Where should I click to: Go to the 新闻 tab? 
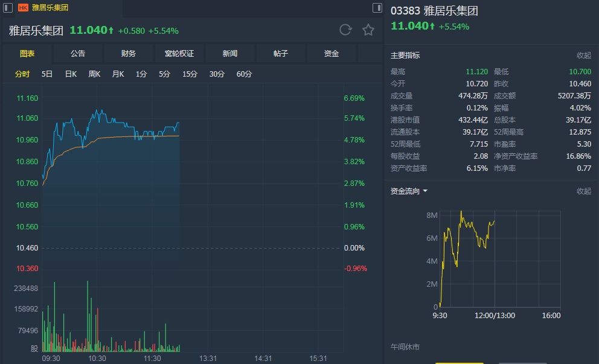230,54
